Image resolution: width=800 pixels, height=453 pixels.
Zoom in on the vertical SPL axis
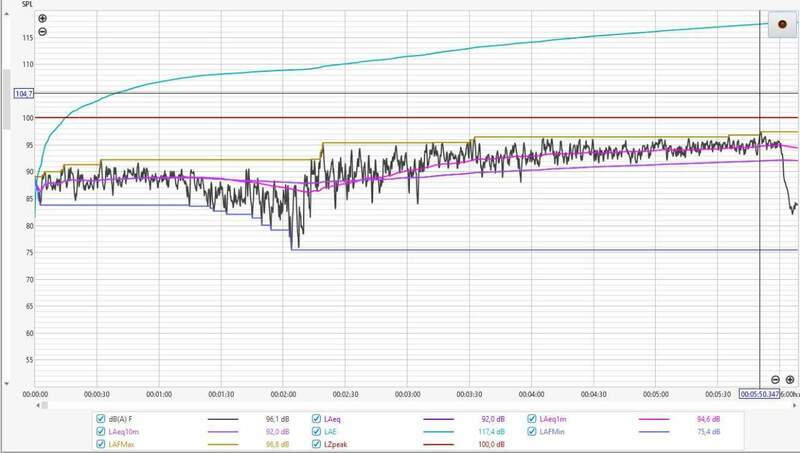(42, 18)
